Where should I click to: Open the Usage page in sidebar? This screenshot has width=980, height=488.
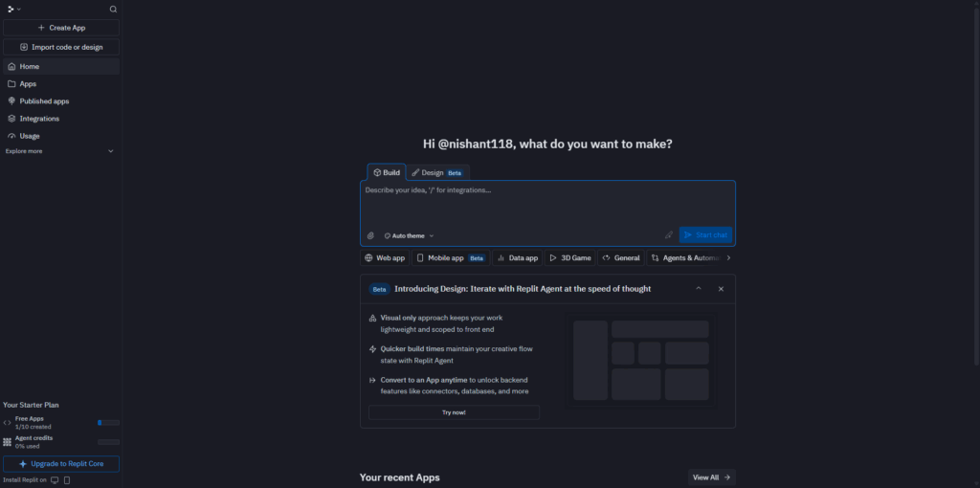[30, 136]
